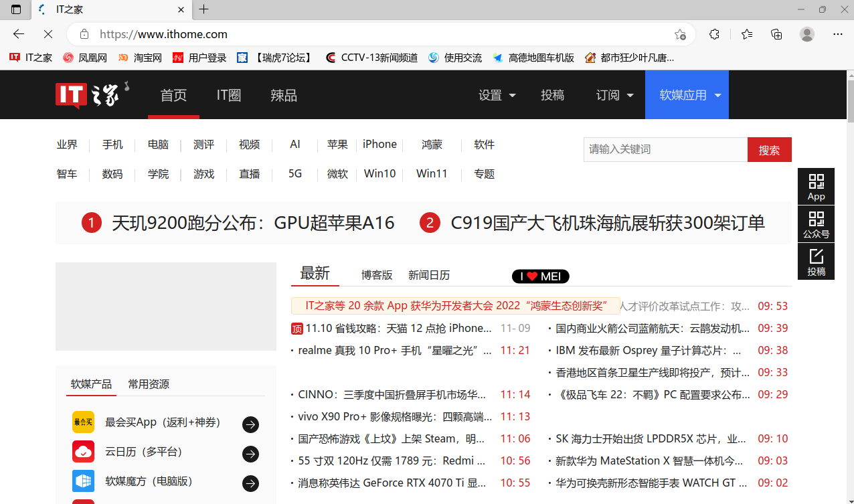
Task: Open the App QR code icon
Action: (x=816, y=186)
